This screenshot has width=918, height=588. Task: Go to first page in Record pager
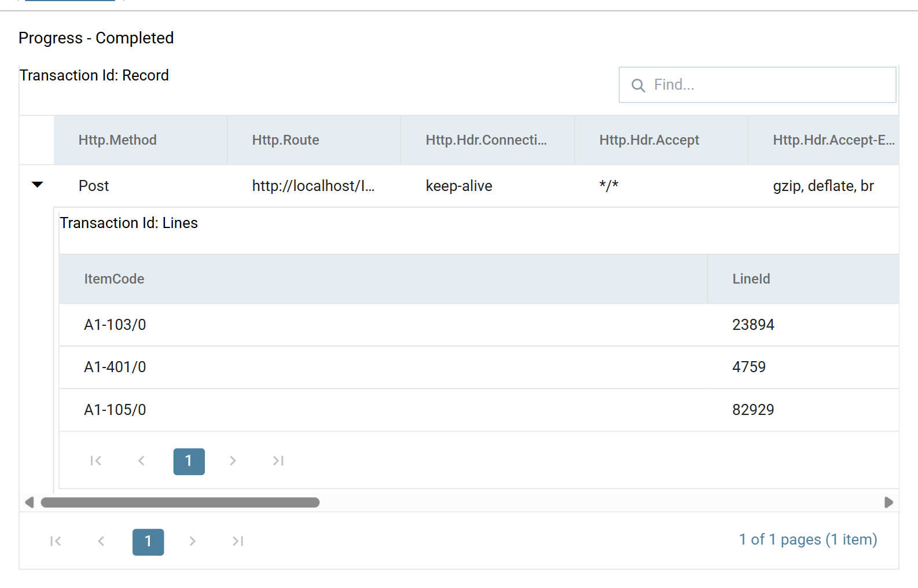(x=56, y=541)
